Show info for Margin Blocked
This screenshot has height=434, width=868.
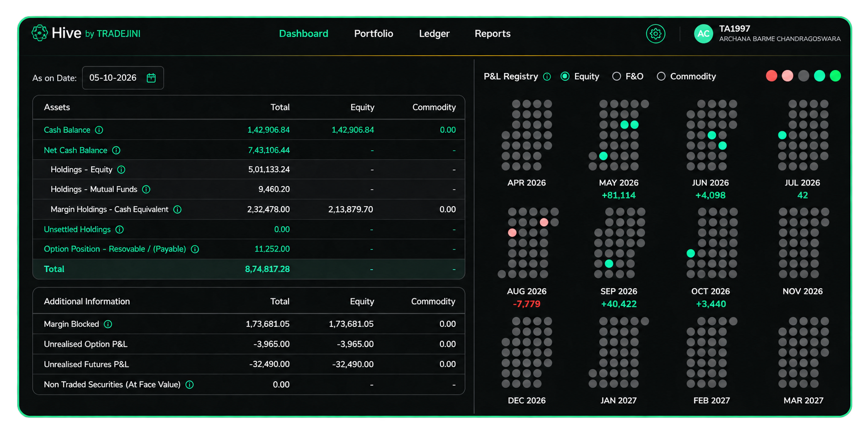108,324
